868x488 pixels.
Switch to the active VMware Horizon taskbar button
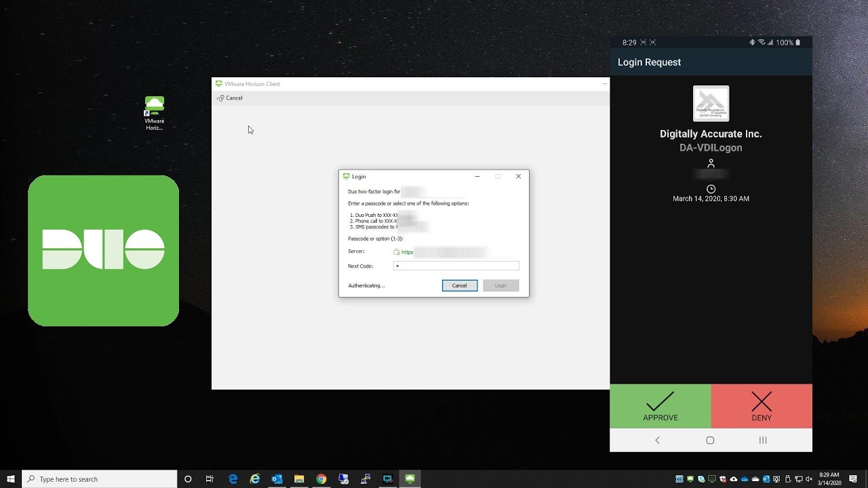pos(410,479)
